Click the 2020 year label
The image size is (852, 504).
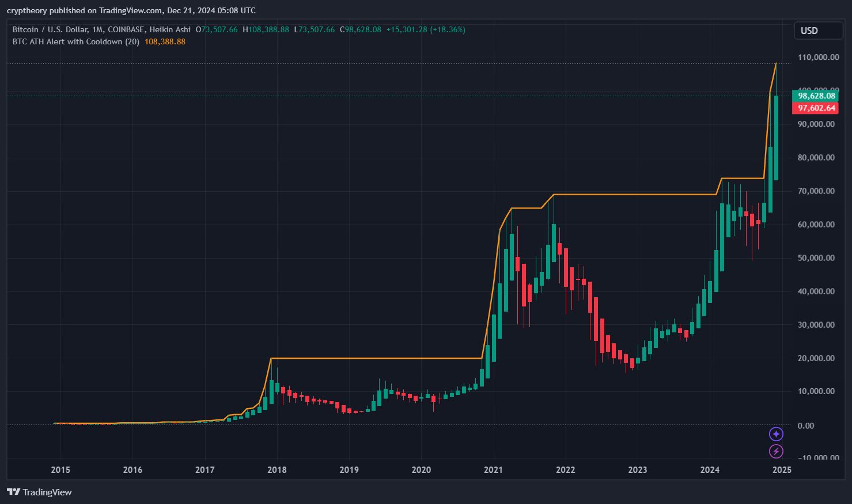421,469
